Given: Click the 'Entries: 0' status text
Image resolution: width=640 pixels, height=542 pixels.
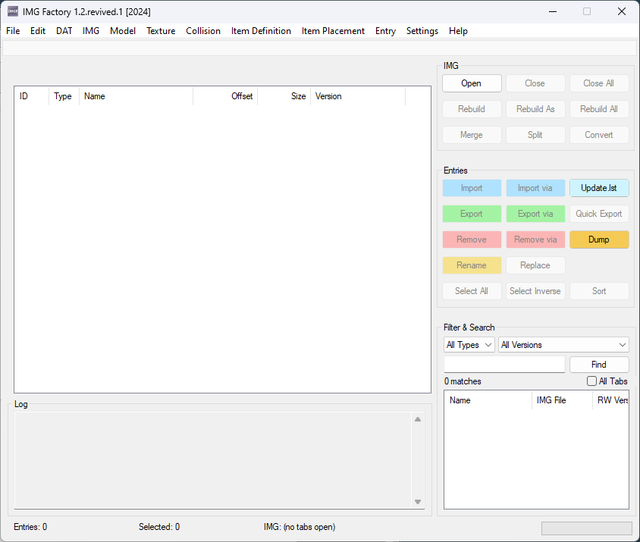Looking at the screenshot, I should [x=30, y=527].
